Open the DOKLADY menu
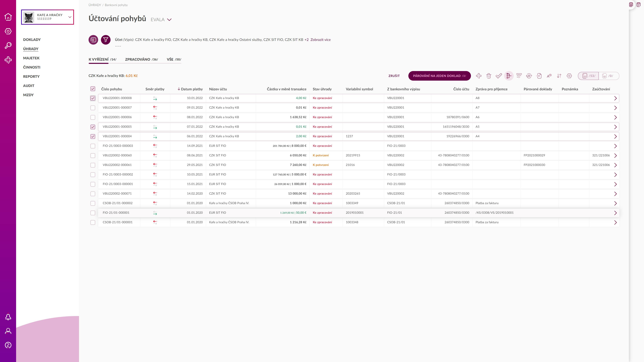 pos(32,40)
